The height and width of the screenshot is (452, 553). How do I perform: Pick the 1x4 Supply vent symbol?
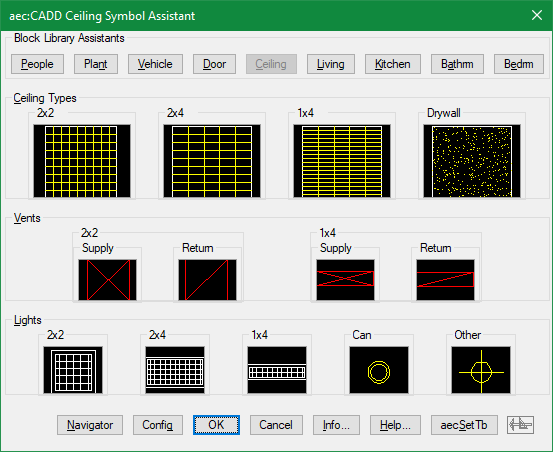coord(345,280)
